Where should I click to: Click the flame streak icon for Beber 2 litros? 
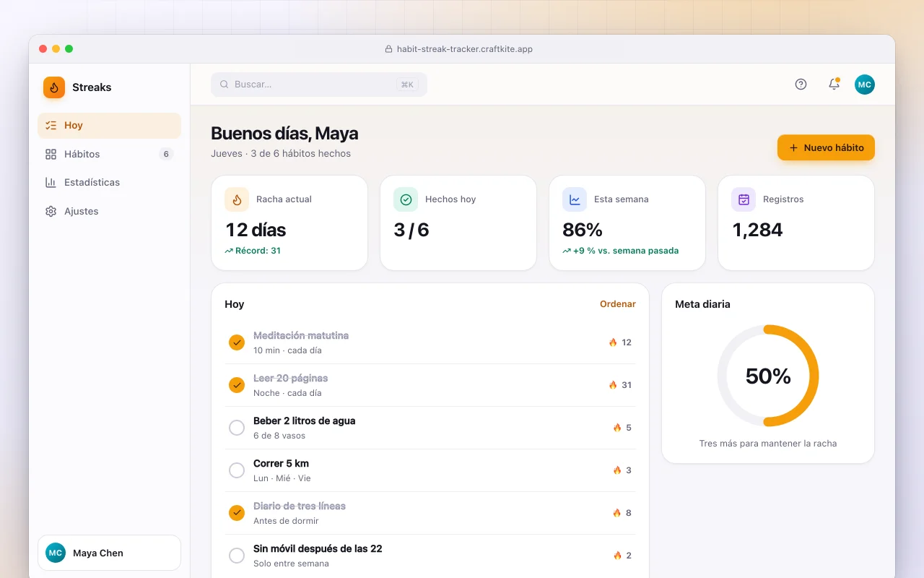[617, 428]
